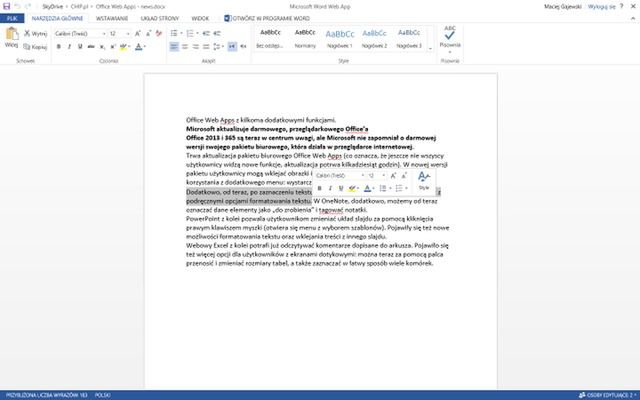Open font color dropdown arrow in ribbon

145,47
